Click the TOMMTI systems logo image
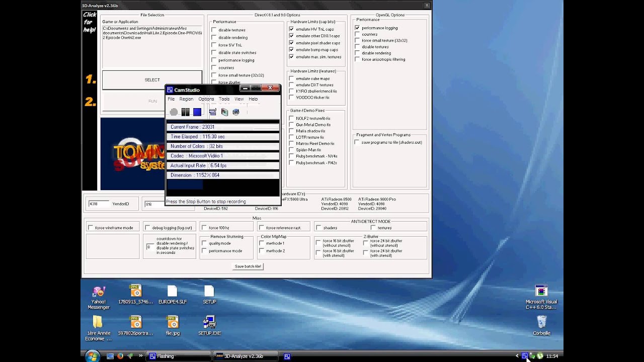The height and width of the screenshot is (362, 644). [133, 154]
